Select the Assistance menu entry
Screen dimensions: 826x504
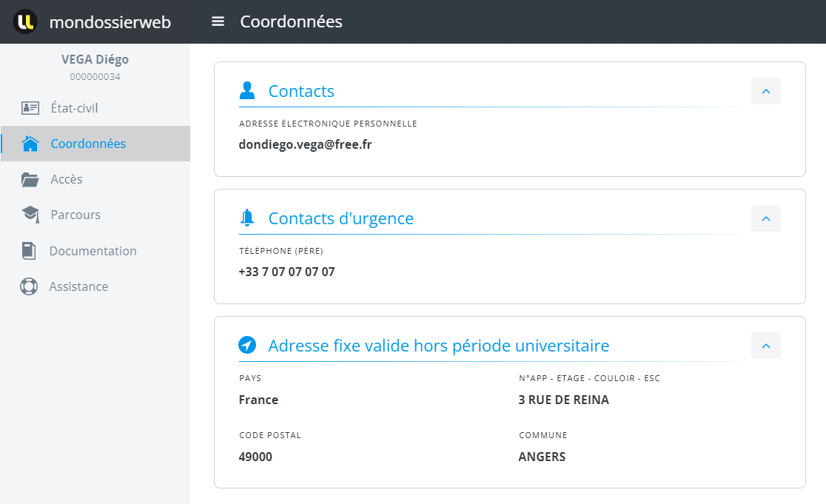[x=78, y=286]
